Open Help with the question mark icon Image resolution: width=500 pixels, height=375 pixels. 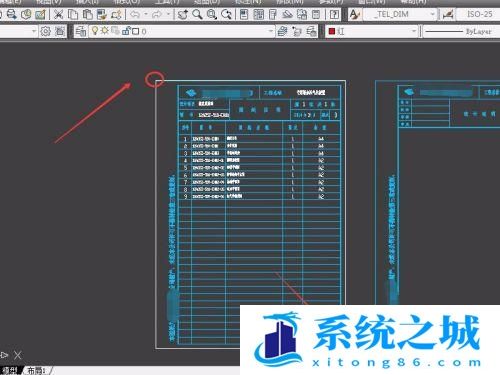pos(334,14)
